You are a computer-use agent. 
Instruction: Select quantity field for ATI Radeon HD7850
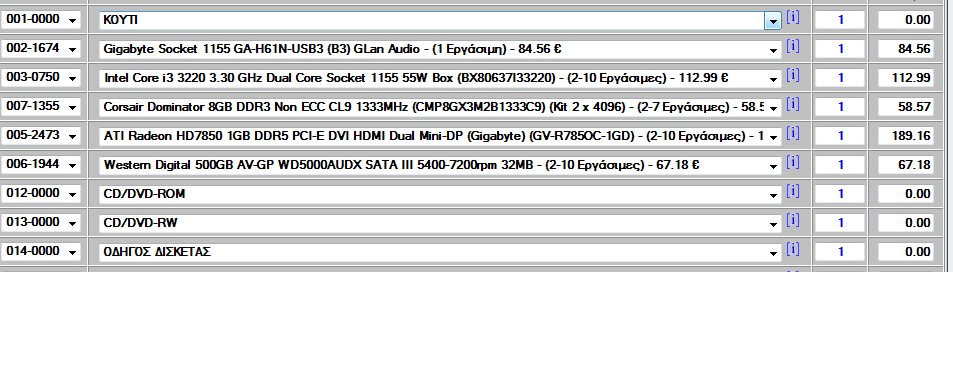(839, 136)
